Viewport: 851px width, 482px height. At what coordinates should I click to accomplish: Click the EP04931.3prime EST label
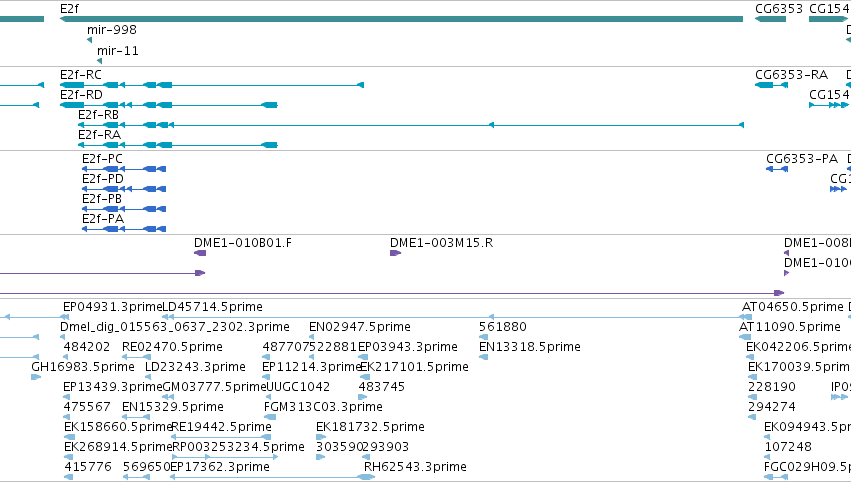coord(112,307)
